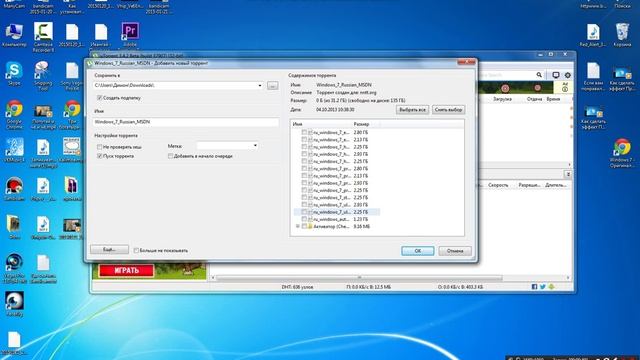640x360 pixels.
Task: Check the ru_windows_7_st… 2.25 ГБ file
Action: (304, 198)
